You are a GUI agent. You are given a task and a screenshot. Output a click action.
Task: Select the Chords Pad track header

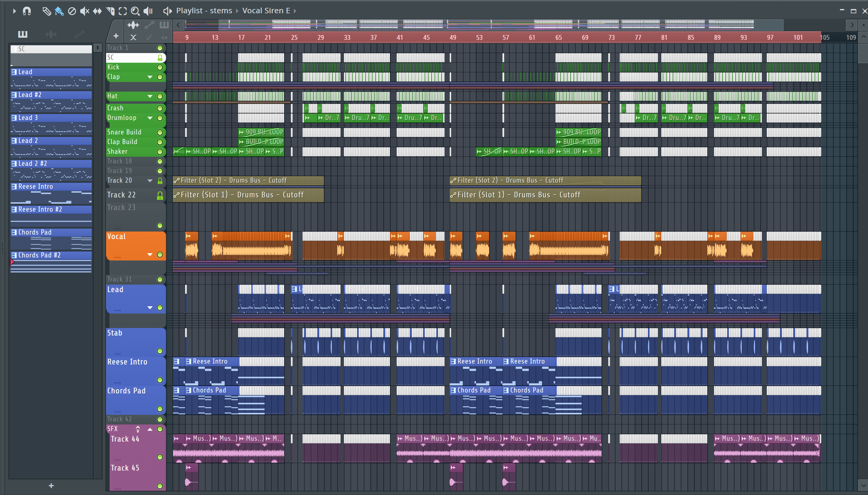136,399
